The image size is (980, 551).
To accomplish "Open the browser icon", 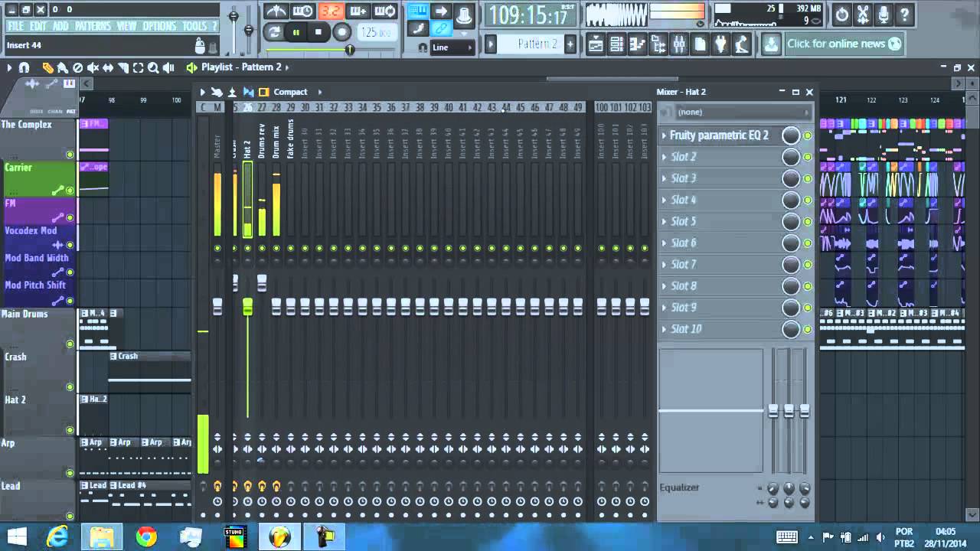I will pos(658,44).
